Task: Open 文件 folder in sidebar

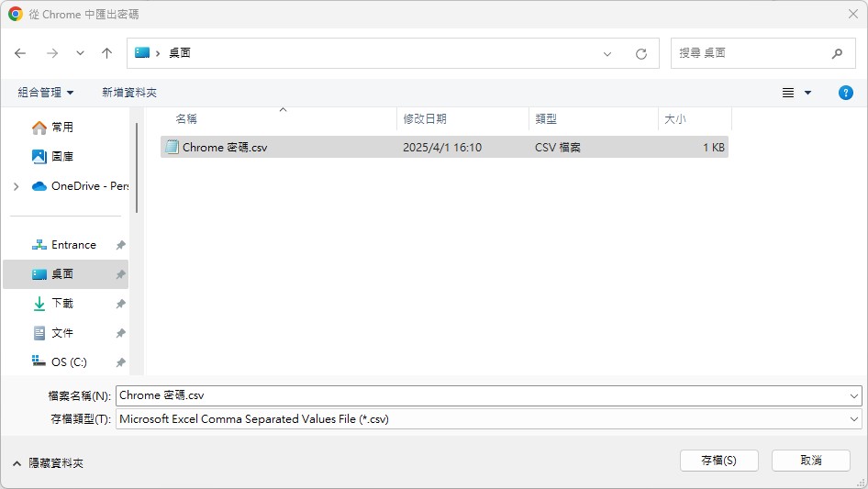Action: pos(62,333)
